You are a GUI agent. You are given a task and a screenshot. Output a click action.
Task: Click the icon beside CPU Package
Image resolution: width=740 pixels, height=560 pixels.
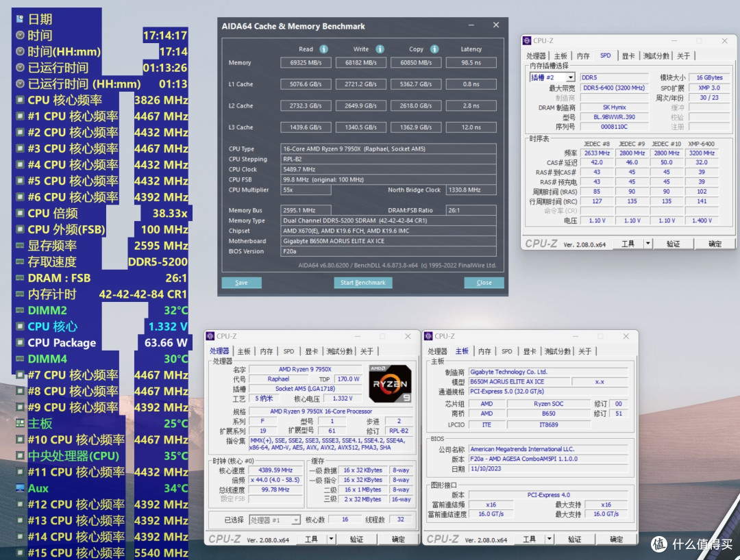20,343
